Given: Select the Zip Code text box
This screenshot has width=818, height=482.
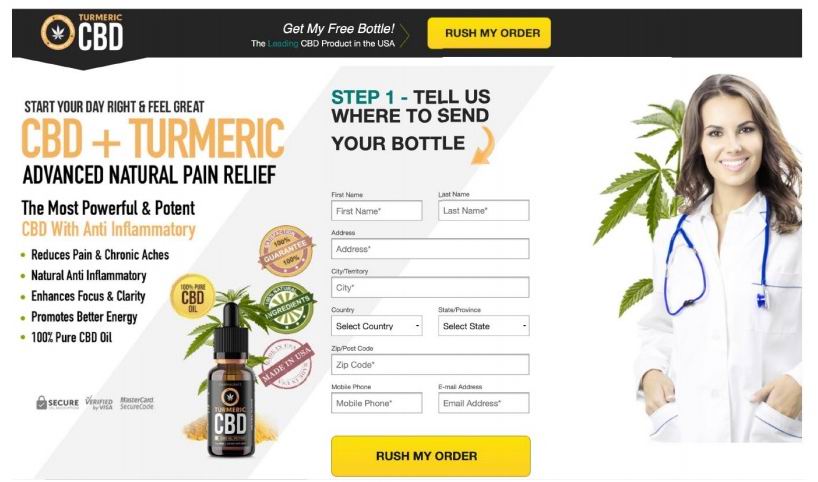Looking at the screenshot, I should coord(430,364).
